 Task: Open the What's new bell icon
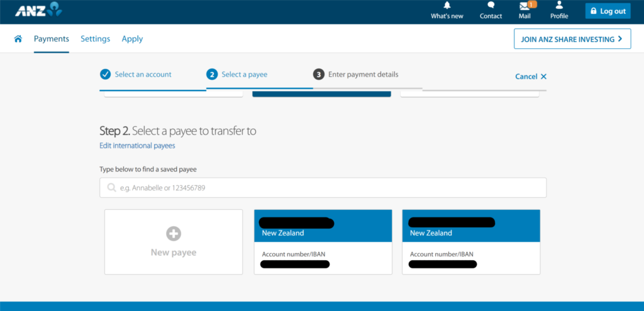pos(447,6)
